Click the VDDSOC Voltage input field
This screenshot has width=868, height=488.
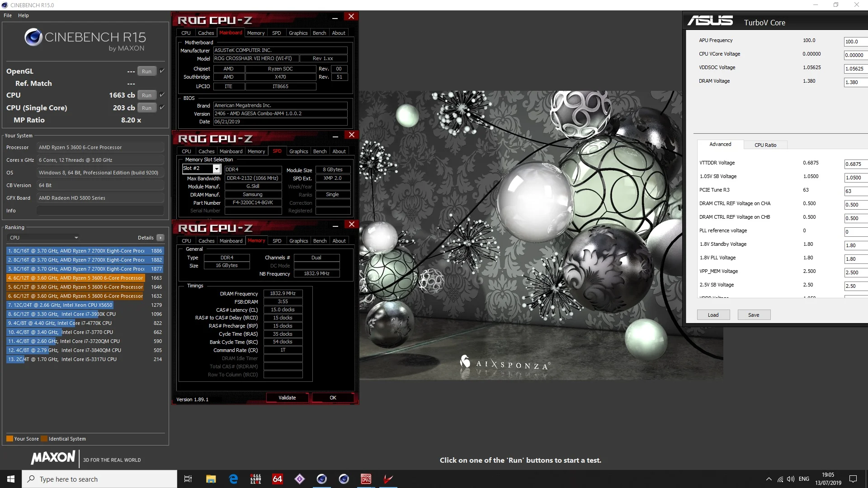tap(856, 69)
